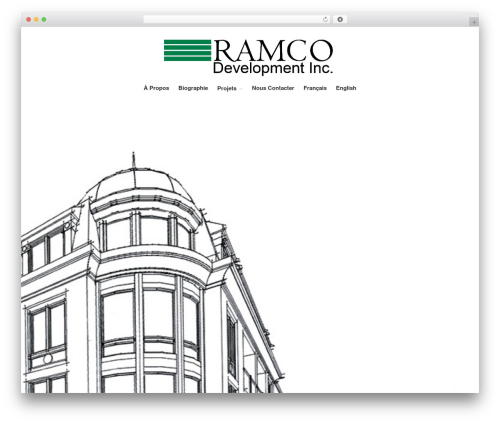
Task: Open the Projets menu item
Action: click(x=227, y=88)
